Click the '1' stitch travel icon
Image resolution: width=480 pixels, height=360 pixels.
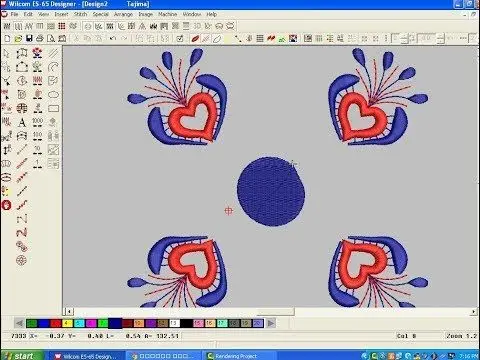[x=37, y=163]
